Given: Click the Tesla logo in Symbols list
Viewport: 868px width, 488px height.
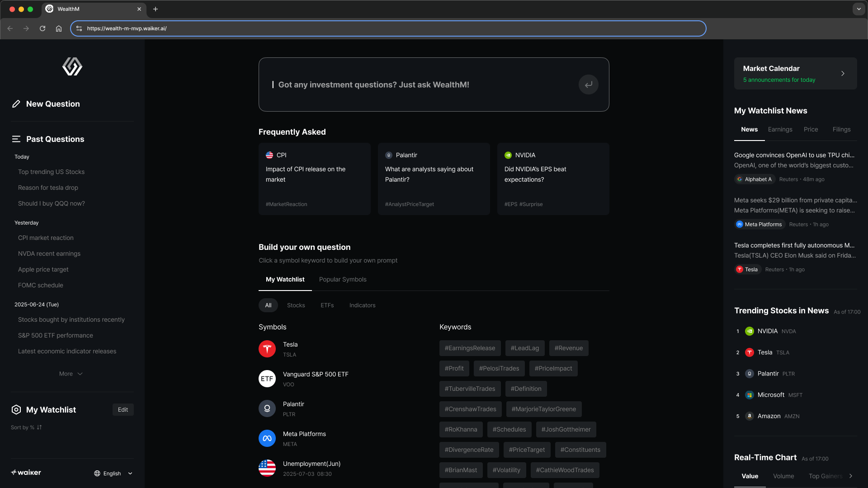Looking at the screenshot, I should (267, 349).
